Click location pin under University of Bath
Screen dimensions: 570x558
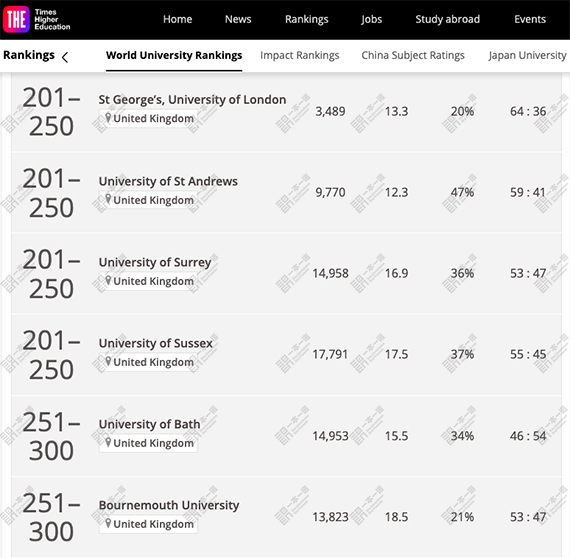tap(108, 442)
